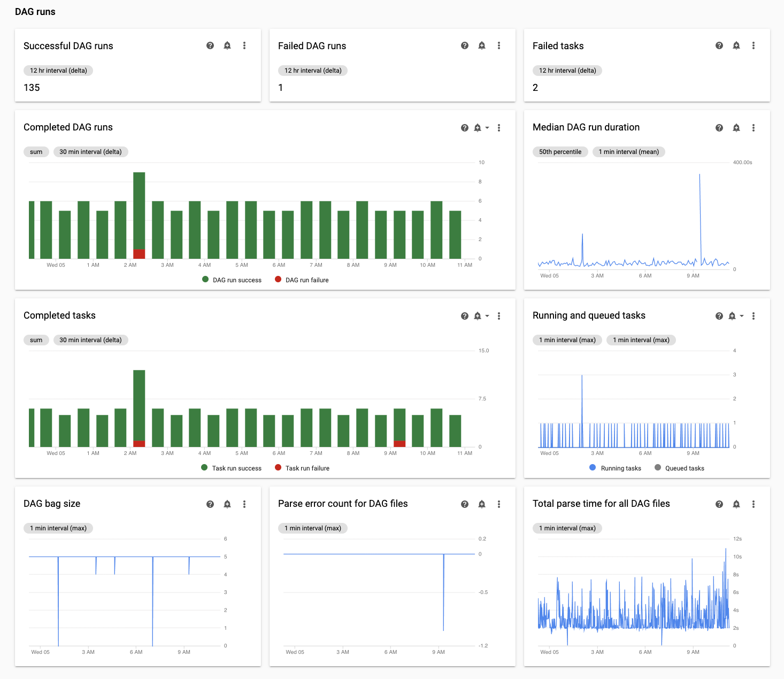Create alert for Failed tasks card

(736, 45)
